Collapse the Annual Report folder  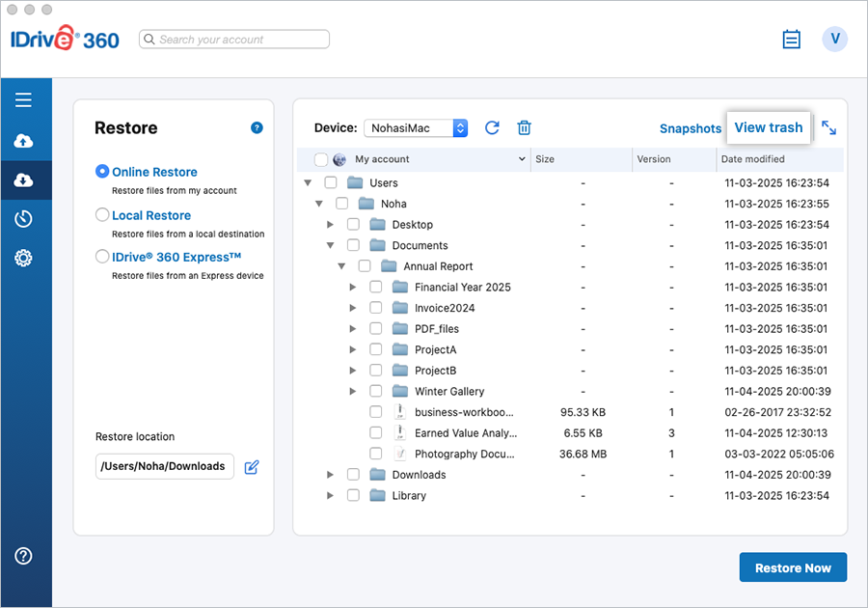click(341, 266)
